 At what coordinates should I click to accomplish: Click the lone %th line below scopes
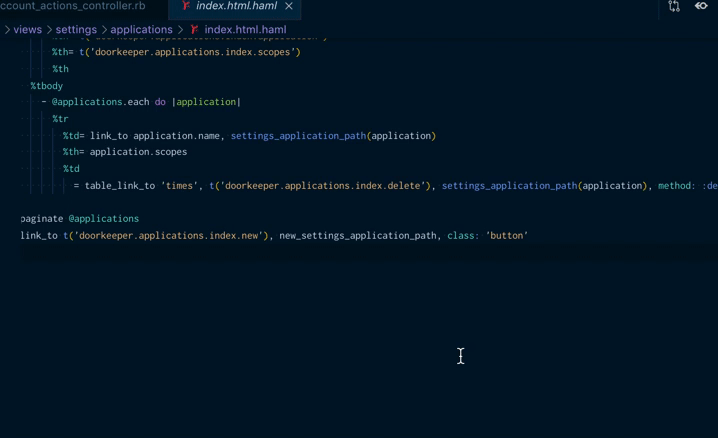[x=60, y=69]
